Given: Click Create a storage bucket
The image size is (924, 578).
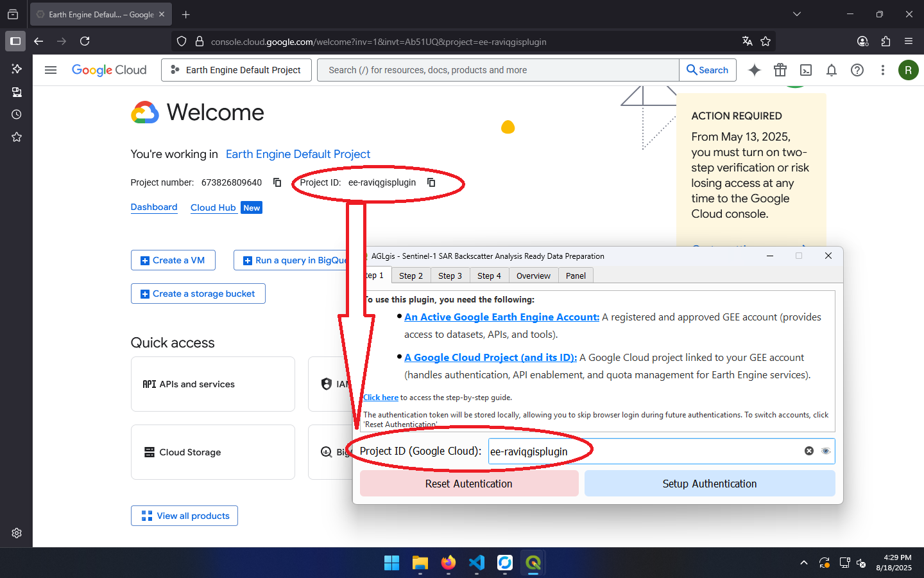Looking at the screenshot, I should tap(198, 293).
